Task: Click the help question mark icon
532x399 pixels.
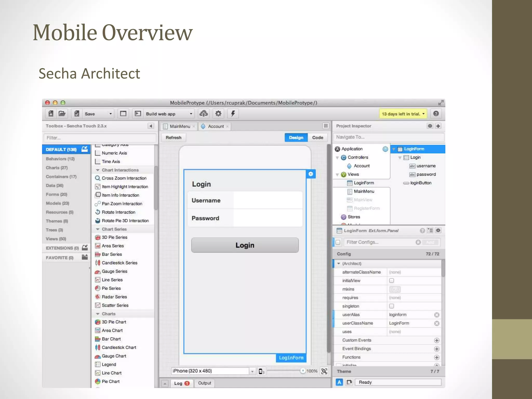Action: [x=436, y=114]
